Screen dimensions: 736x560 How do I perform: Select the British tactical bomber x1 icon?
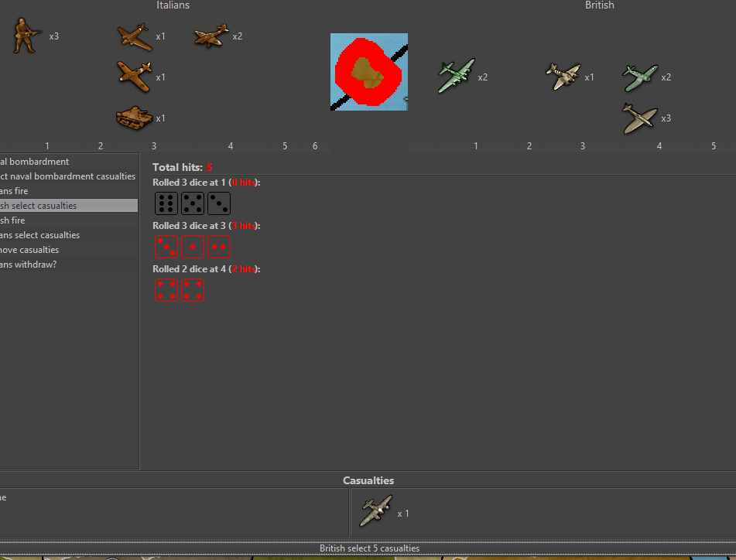[x=563, y=76]
